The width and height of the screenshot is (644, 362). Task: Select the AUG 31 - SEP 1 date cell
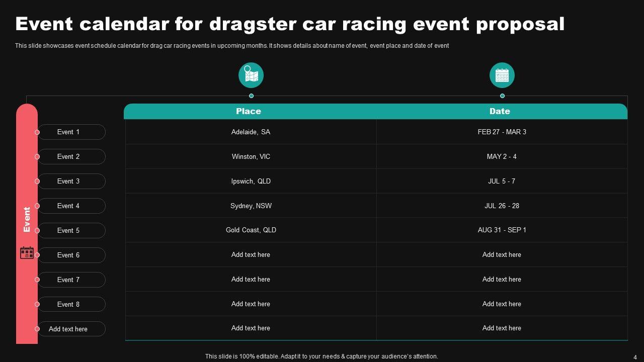pos(502,230)
